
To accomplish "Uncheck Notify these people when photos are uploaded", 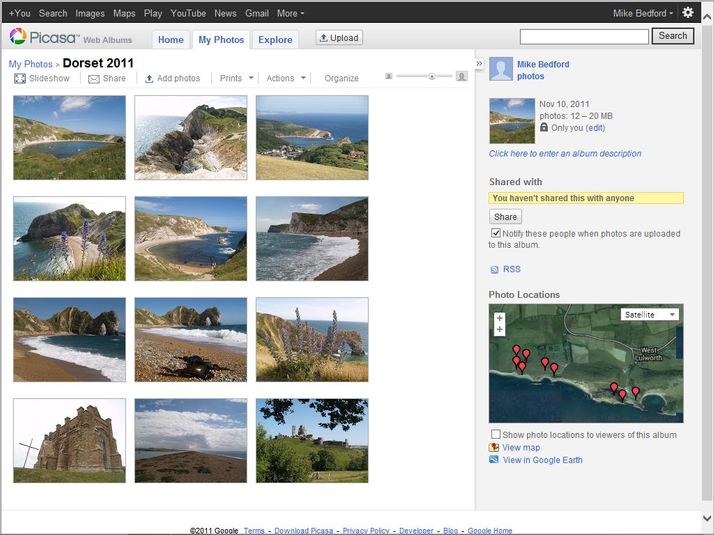I will (x=496, y=233).
